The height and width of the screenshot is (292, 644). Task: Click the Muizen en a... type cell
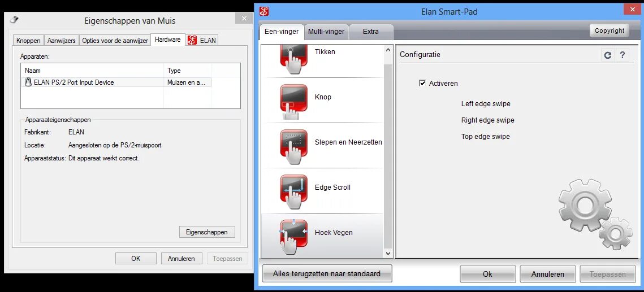tap(187, 82)
